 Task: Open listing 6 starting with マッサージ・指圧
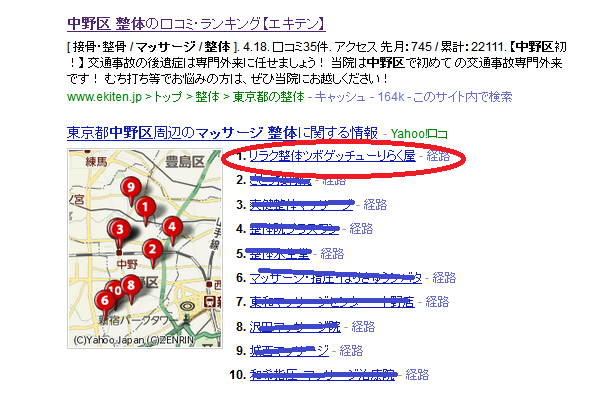336,278
